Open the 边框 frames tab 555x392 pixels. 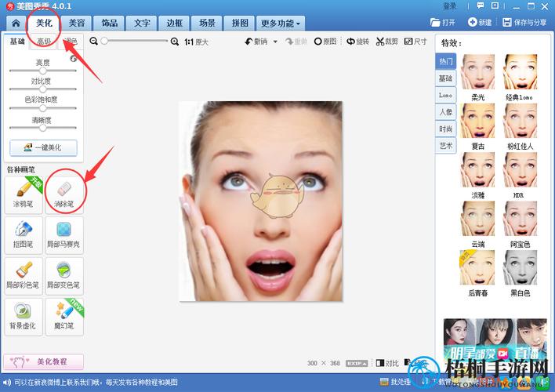point(175,24)
